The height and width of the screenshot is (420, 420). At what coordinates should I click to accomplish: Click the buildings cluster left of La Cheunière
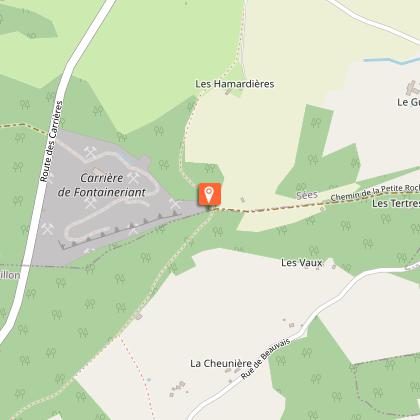tap(178, 389)
